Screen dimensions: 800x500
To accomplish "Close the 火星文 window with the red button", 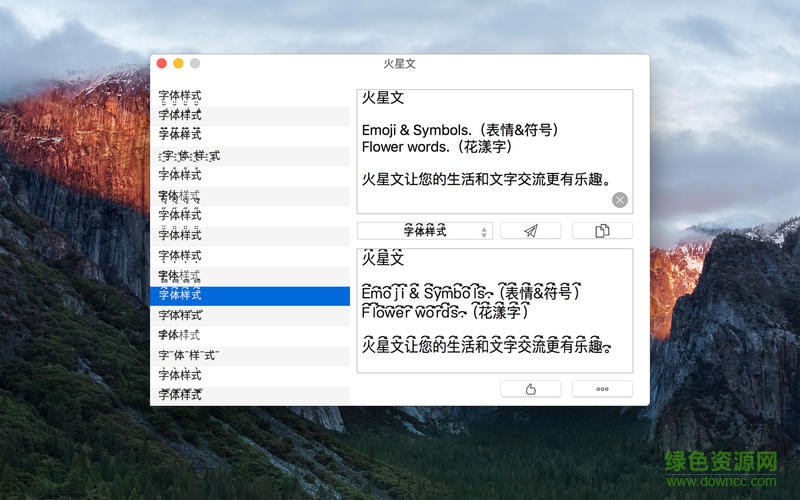I will point(162,63).
